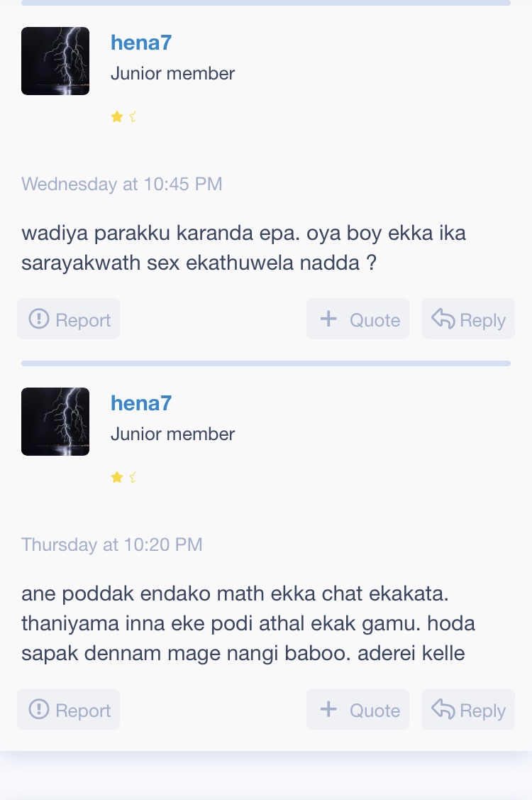This screenshot has width=532, height=800.
Task: Click the arrow icon in second Reply button
Action: tap(443, 709)
